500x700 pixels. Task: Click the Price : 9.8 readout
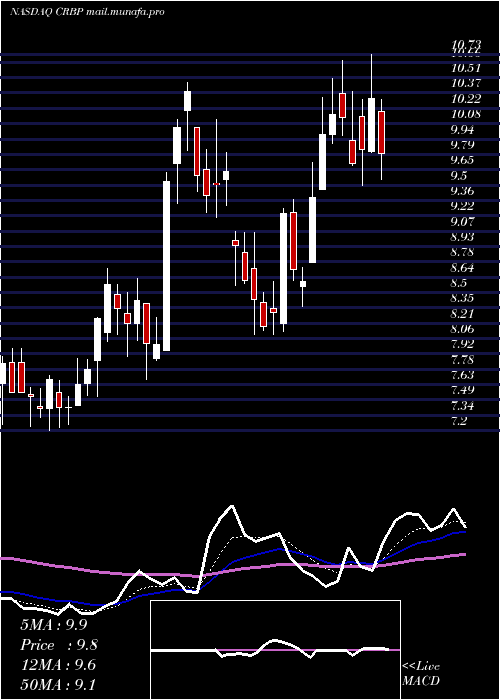(x=59, y=645)
